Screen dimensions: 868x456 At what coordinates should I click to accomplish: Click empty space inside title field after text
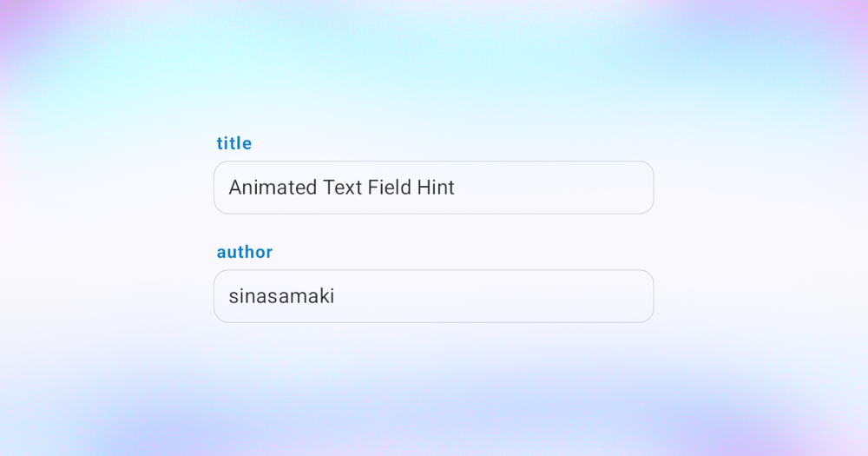(554, 188)
